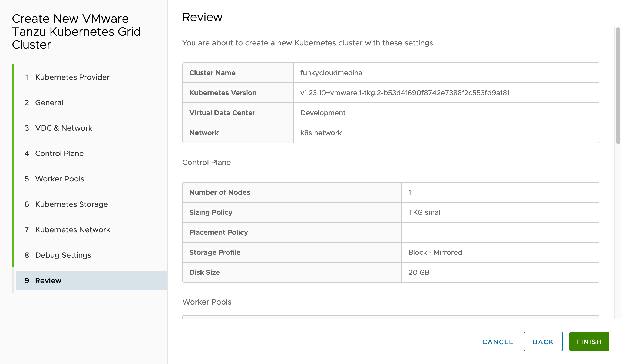
Task: Click the Number of Nodes label
Action: coord(220,192)
